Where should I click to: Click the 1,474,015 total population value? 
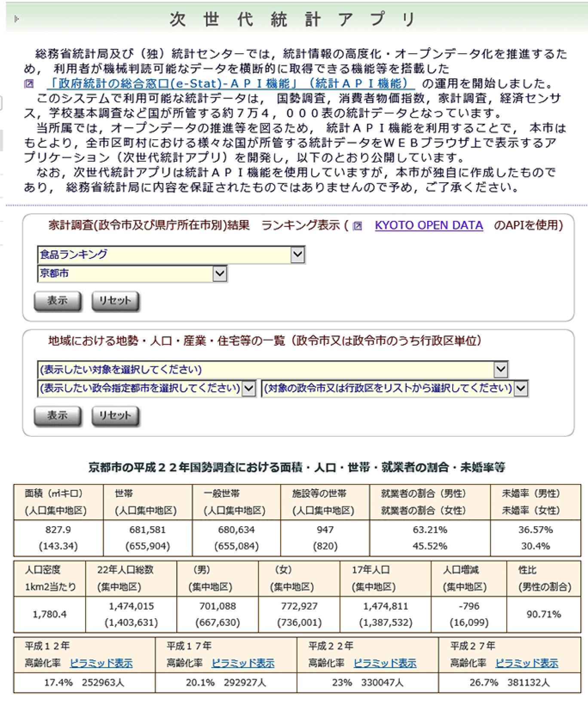point(131,606)
